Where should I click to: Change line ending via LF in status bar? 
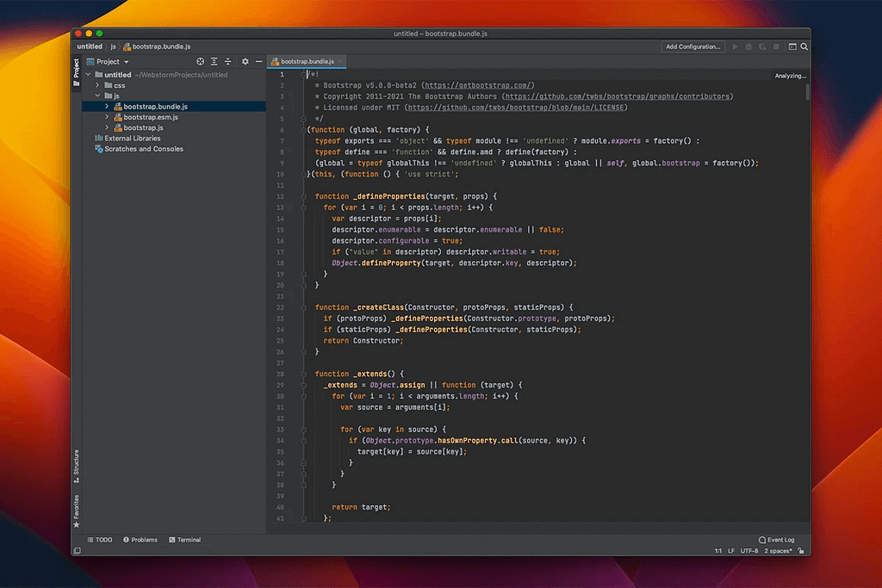coord(732,551)
